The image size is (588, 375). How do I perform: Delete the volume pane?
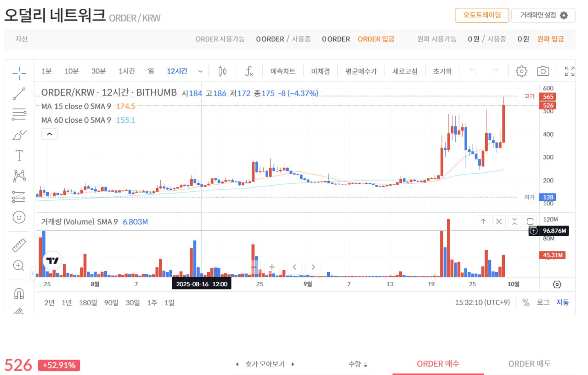[499, 222]
